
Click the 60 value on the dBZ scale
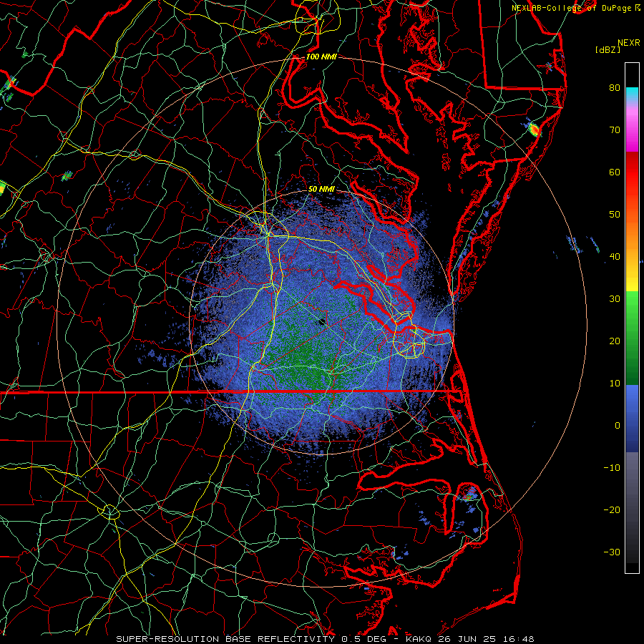(x=615, y=172)
